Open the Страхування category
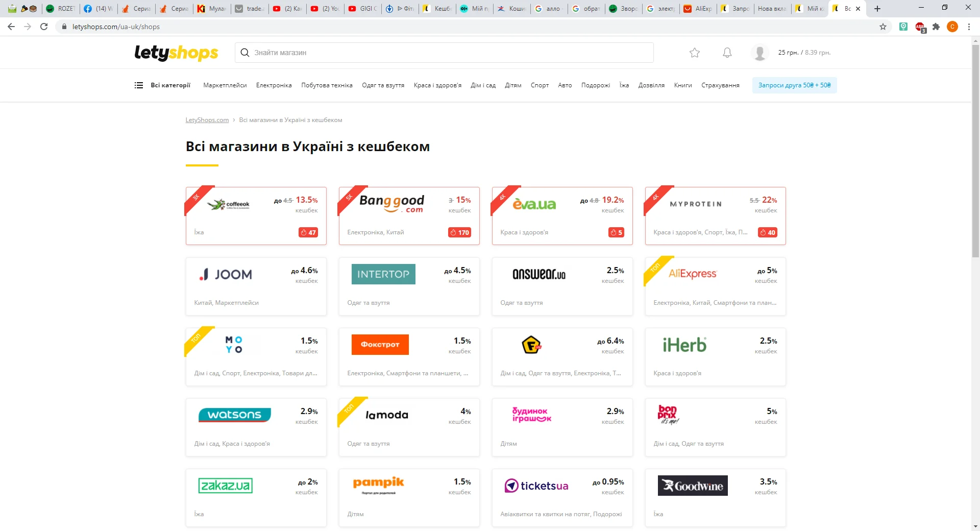This screenshot has width=980, height=531. point(720,85)
